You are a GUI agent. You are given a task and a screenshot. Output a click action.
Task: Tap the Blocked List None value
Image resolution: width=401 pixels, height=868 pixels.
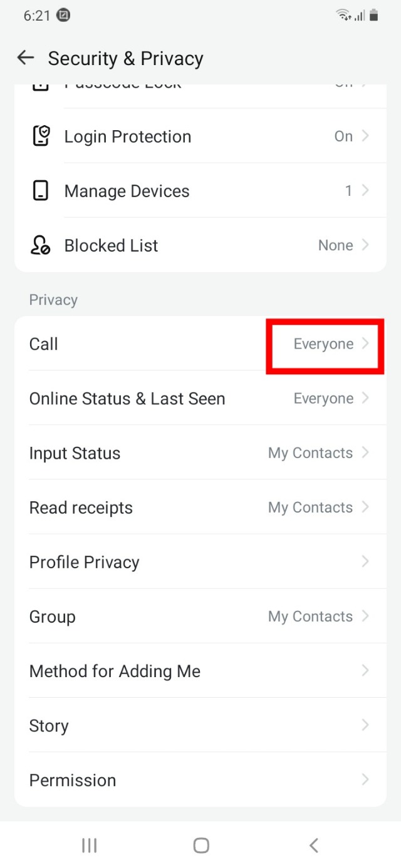pos(336,245)
